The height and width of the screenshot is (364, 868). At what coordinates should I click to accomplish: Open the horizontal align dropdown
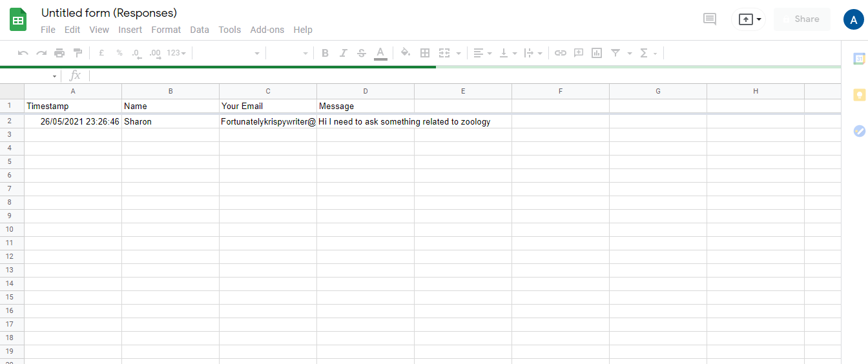coord(482,53)
